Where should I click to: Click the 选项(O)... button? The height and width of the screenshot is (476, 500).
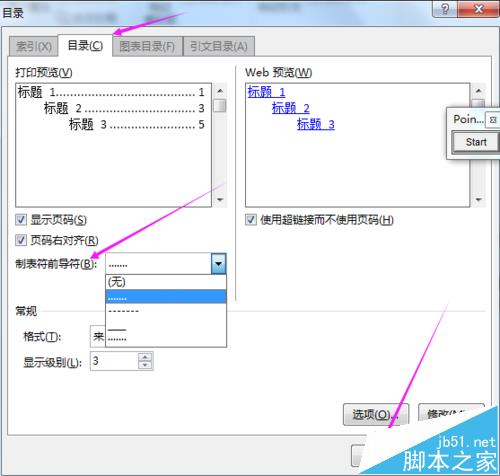(376, 415)
